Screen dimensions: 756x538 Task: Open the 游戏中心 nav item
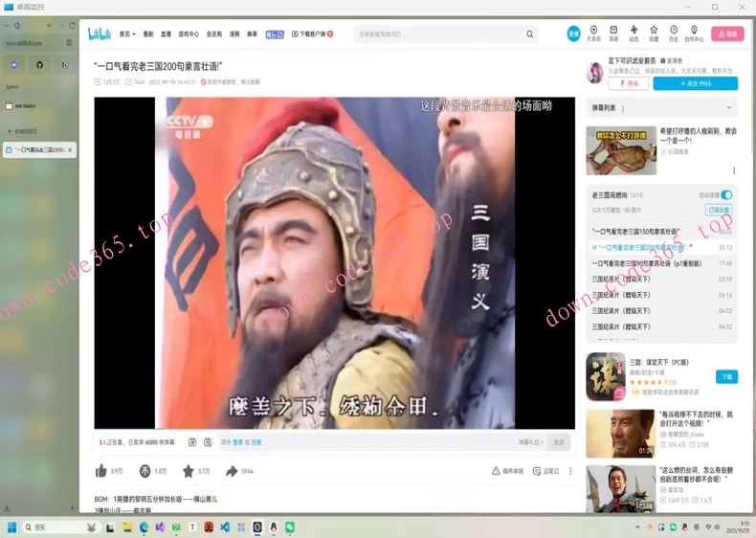[x=189, y=34]
